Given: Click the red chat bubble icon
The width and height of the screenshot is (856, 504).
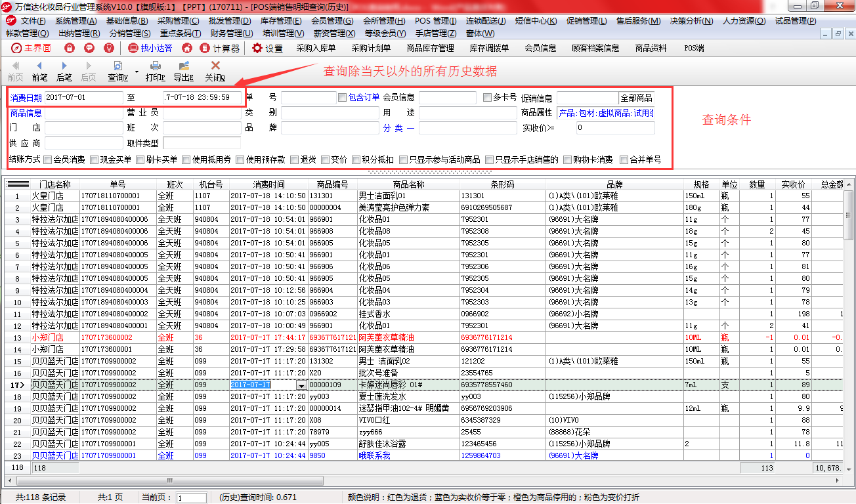Looking at the screenshot, I should click(89, 48).
